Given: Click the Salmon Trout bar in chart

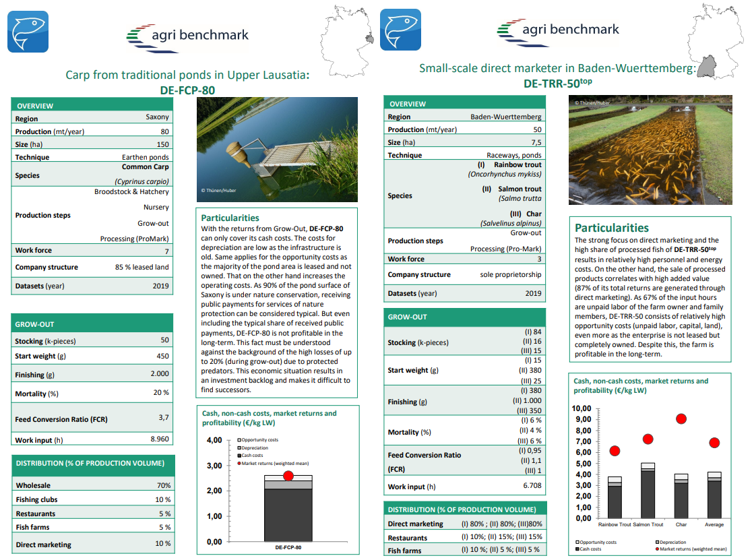Looking at the screenshot, I should tap(648, 491).
